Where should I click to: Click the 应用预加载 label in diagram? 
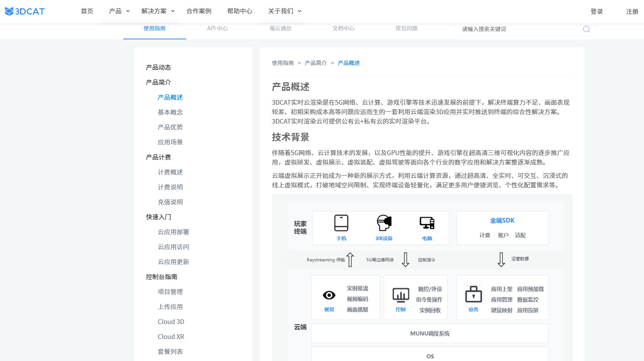(x=531, y=289)
